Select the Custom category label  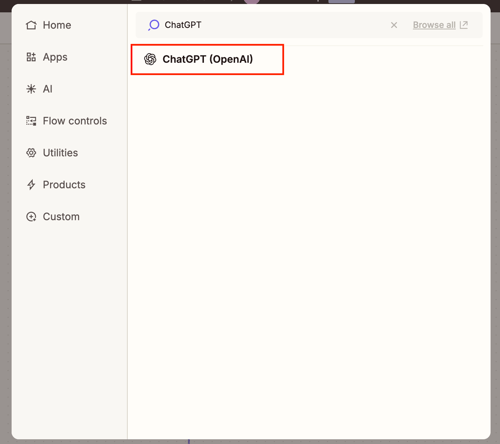(x=61, y=217)
